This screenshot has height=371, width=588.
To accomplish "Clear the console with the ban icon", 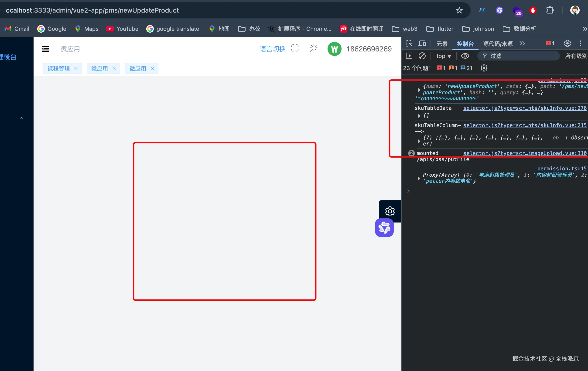I will tap(422, 56).
